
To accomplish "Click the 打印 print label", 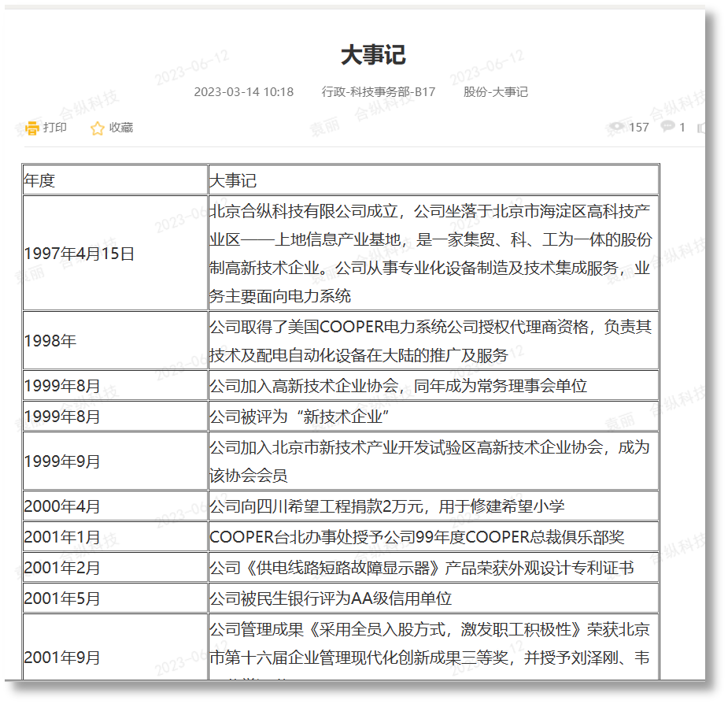I will point(55,128).
